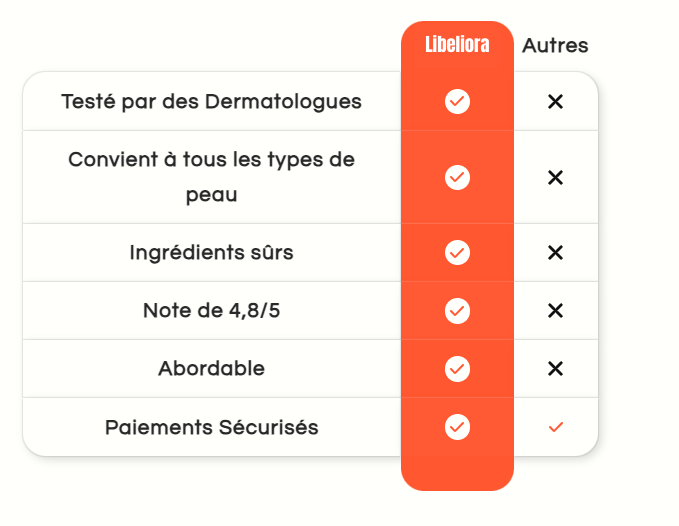This screenshot has height=526, width=679.
Task: Click Autres X mark for Testé par des Dermatologues
Action: (x=556, y=101)
